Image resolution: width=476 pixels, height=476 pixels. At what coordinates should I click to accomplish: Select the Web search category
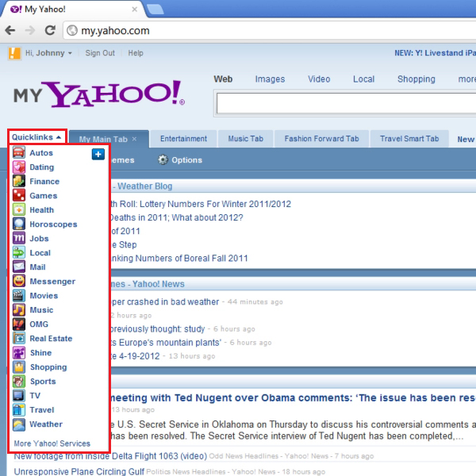[223, 79]
